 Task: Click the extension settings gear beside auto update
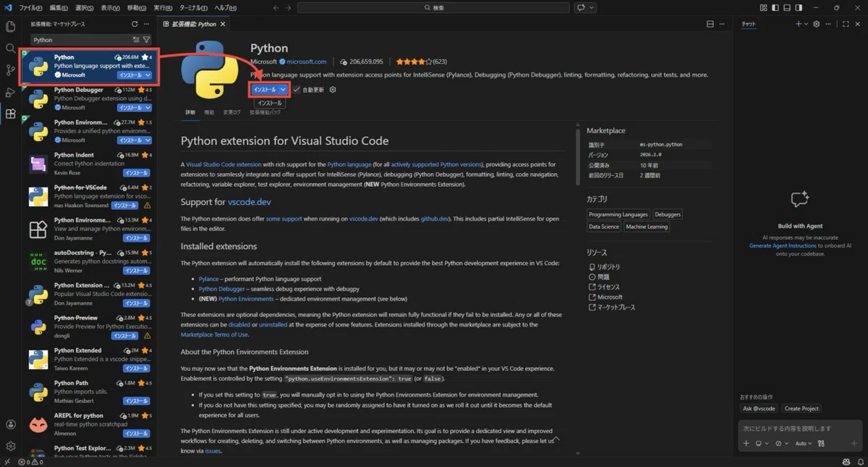point(333,90)
